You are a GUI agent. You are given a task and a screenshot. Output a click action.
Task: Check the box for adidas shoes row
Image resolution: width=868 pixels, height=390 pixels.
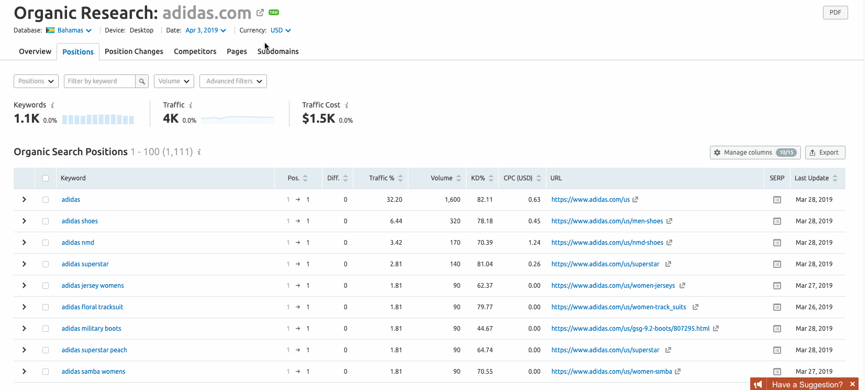coord(46,221)
